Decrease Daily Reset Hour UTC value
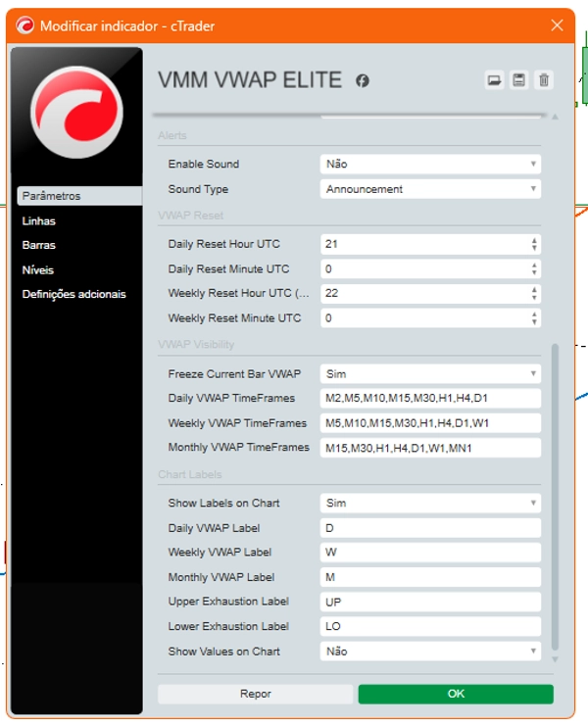Screen dimensions: 588x726 click(x=534, y=248)
